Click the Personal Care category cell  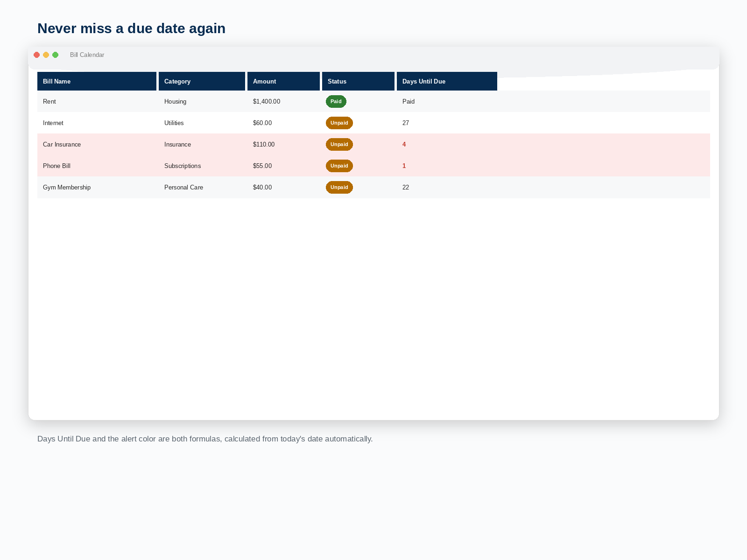[x=183, y=187]
